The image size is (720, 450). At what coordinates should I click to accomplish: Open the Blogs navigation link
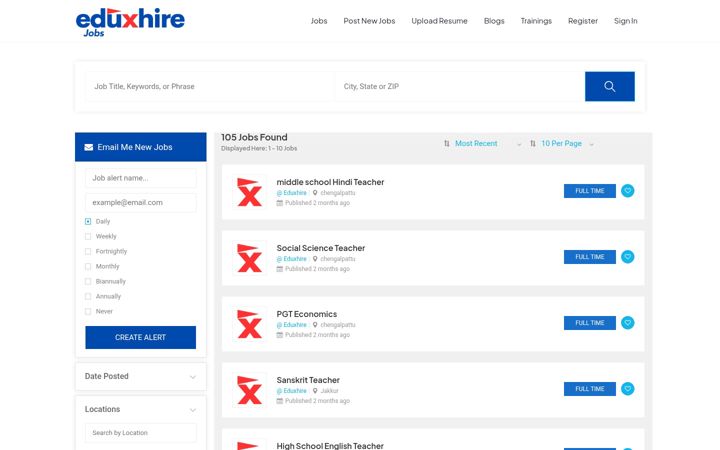coord(494,21)
